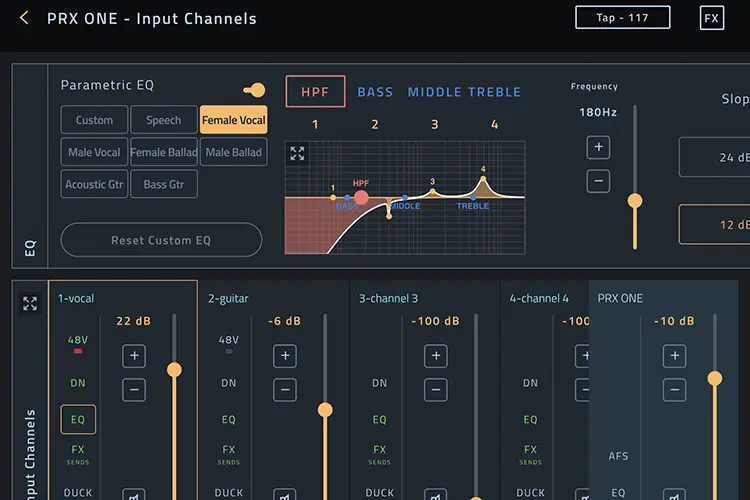Raise 2-guitar gain with plus button
This screenshot has width=750, height=500.
point(285,356)
